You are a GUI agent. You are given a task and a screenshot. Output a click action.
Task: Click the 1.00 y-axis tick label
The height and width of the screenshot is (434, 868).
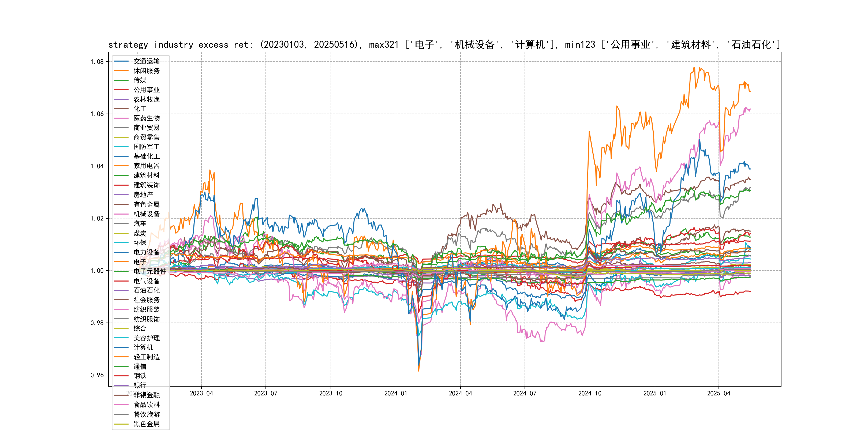97,271
